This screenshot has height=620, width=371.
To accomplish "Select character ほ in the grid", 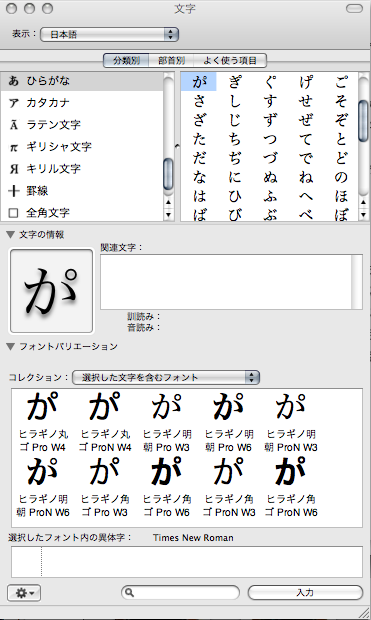I will pyautogui.click(x=341, y=196).
